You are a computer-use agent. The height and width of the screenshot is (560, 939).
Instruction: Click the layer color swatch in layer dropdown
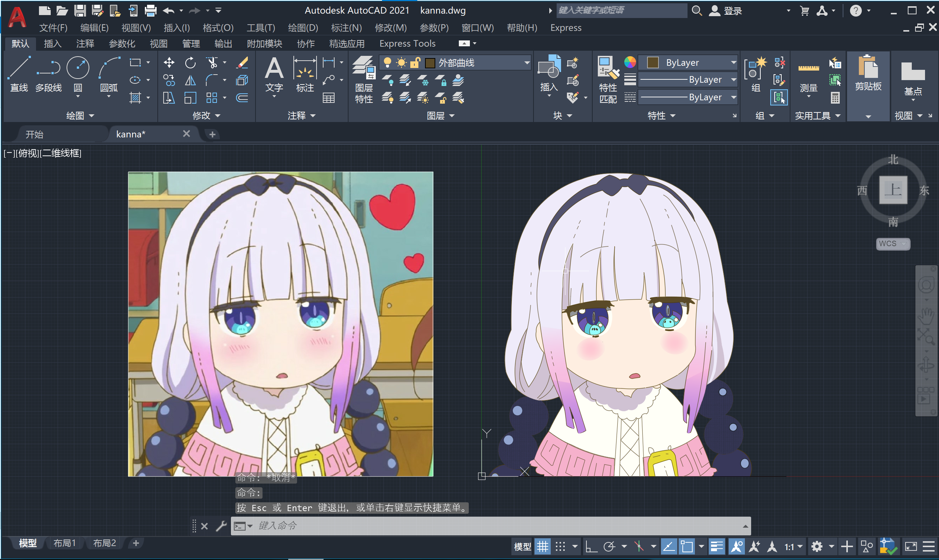430,62
